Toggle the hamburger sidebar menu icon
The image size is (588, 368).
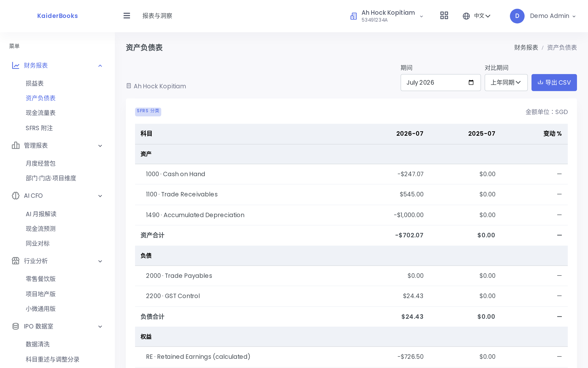click(127, 16)
